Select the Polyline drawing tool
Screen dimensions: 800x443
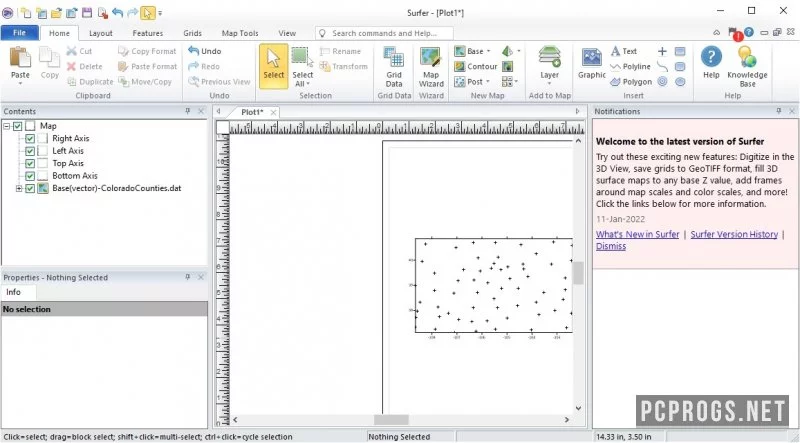tap(630, 66)
